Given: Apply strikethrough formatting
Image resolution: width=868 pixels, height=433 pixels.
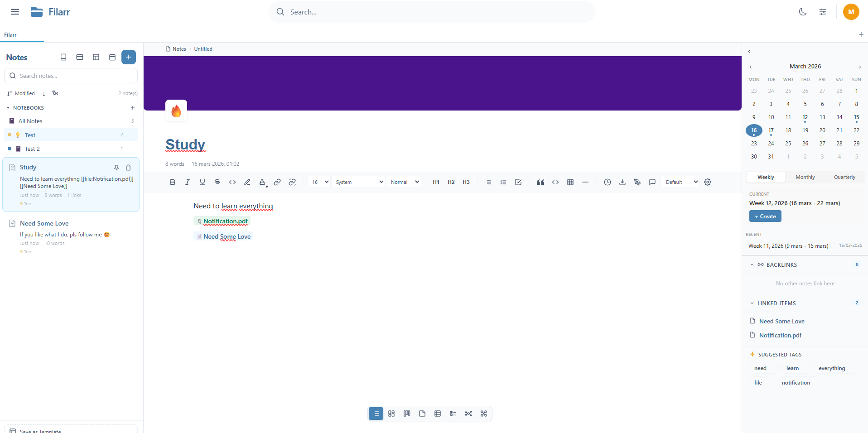Looking at the screenshot, I should (217, 182).
